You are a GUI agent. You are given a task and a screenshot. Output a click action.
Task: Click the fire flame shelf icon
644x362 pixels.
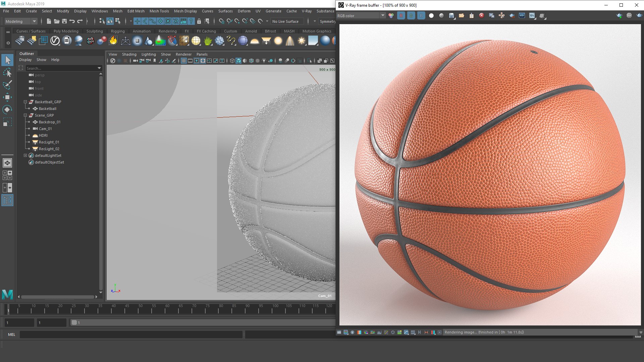coord(113,41)
